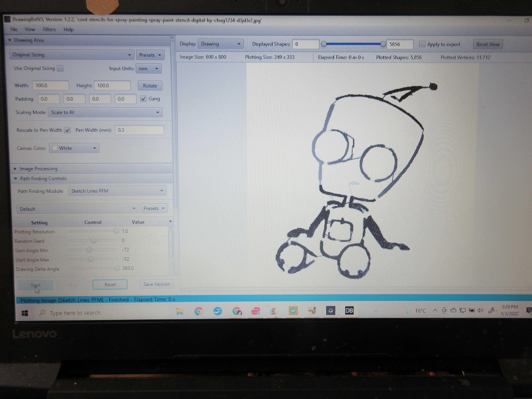Click the Displayed Shapes range slider
The image size is (532, 399).
pyautogui.click(x=353, y=44)
